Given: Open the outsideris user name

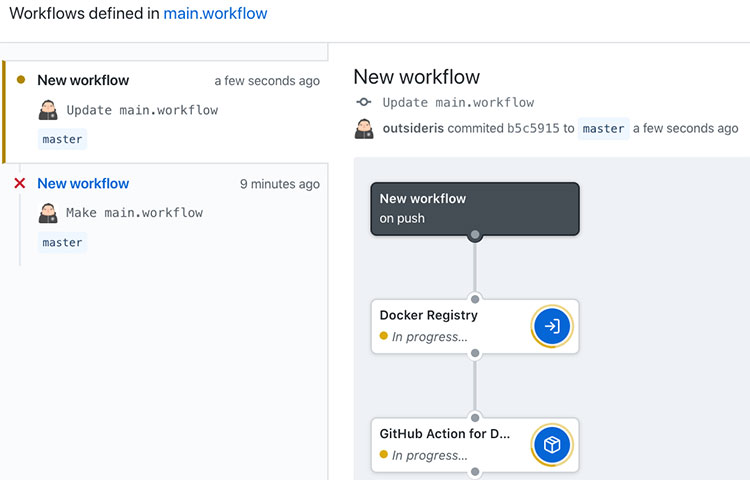Looking at the screenshot, I should [x=413, y=128].
